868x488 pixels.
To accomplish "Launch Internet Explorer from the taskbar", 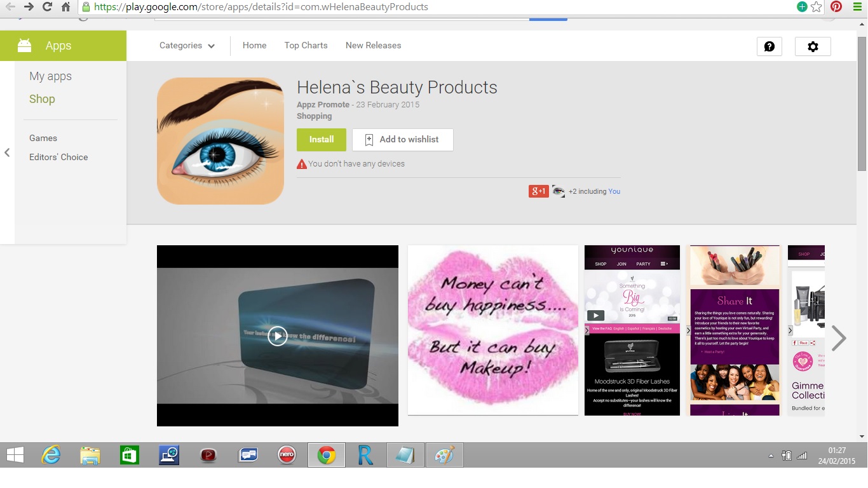I will tap(51, 456).
